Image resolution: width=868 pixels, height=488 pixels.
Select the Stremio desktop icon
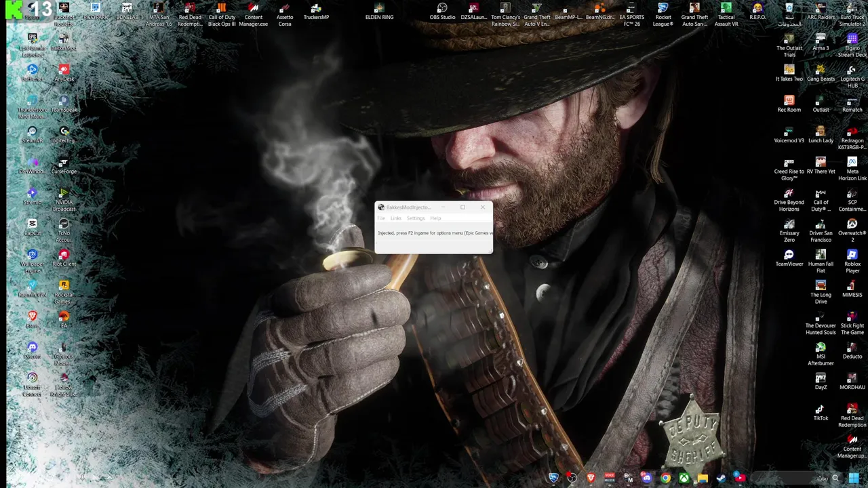(32, 197)
